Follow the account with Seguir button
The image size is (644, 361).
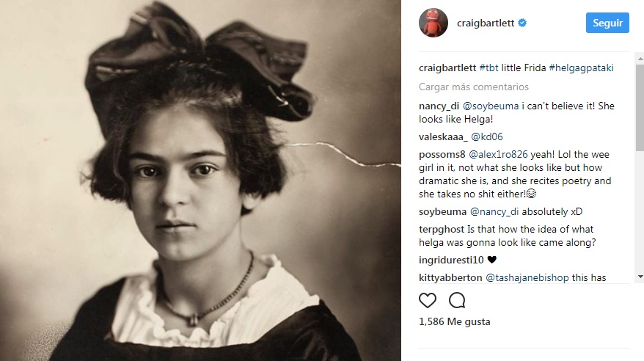(x=607, y=23)
